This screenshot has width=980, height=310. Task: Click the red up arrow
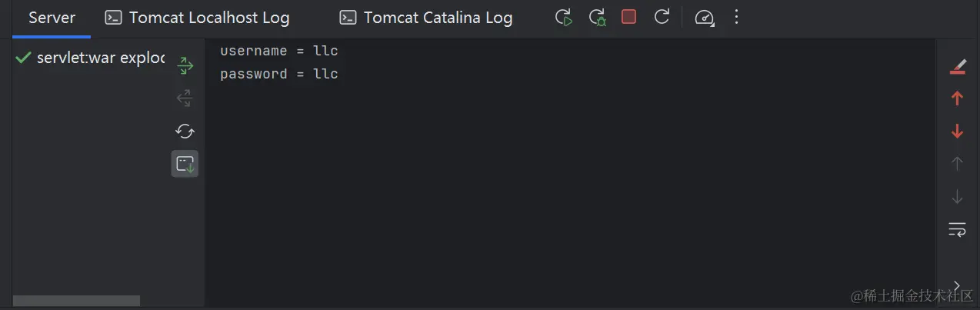click(957, 98)
